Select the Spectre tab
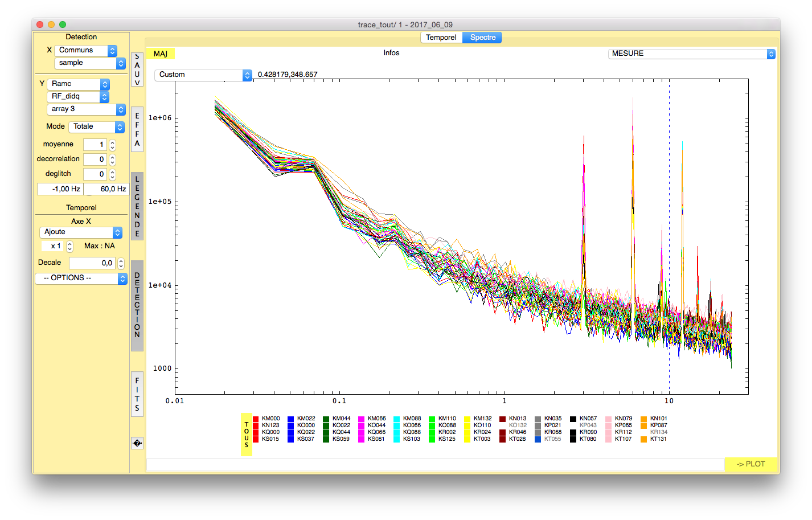This screenshot has height=520, width=812. (x=483, y=38)
